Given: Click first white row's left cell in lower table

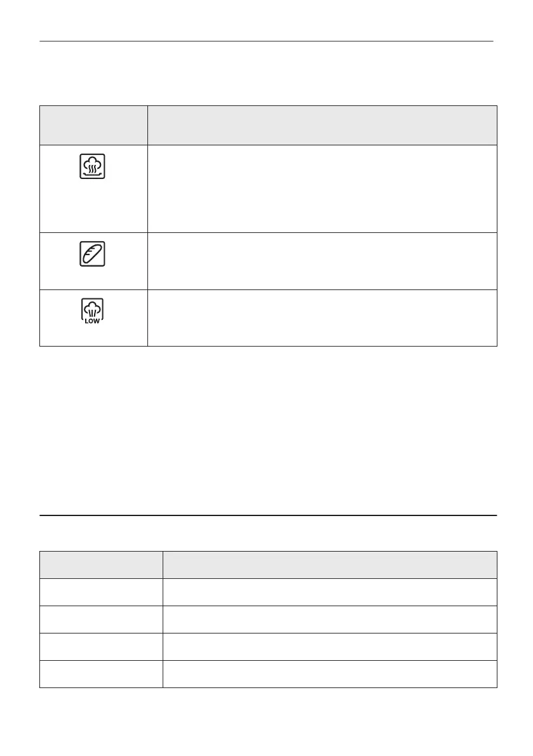Looking at the screenshot, I should click(x=101, y=592).
